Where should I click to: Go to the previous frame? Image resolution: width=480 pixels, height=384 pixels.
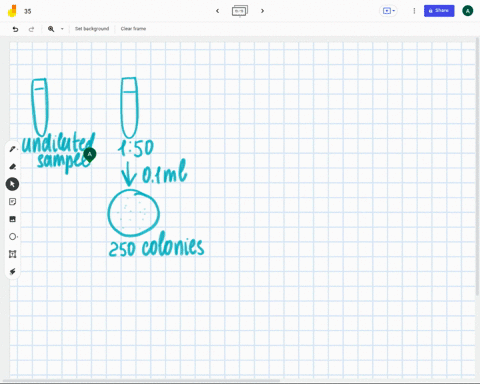(x=217, y=11)
